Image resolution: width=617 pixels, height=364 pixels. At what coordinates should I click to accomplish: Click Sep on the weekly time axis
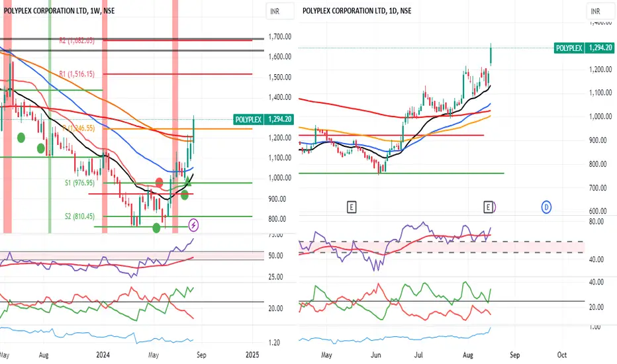[201, 355]
